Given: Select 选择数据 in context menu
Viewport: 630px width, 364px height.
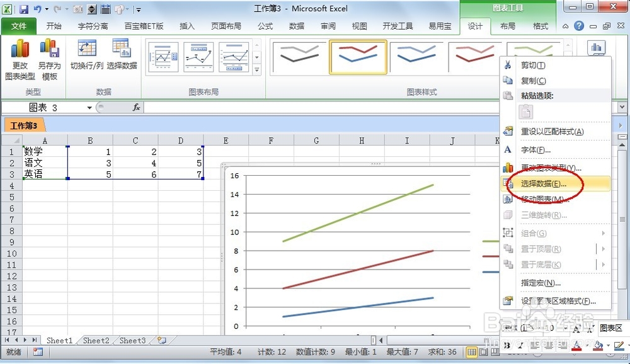Looking at the screenshot, I should tap(556, 184).
